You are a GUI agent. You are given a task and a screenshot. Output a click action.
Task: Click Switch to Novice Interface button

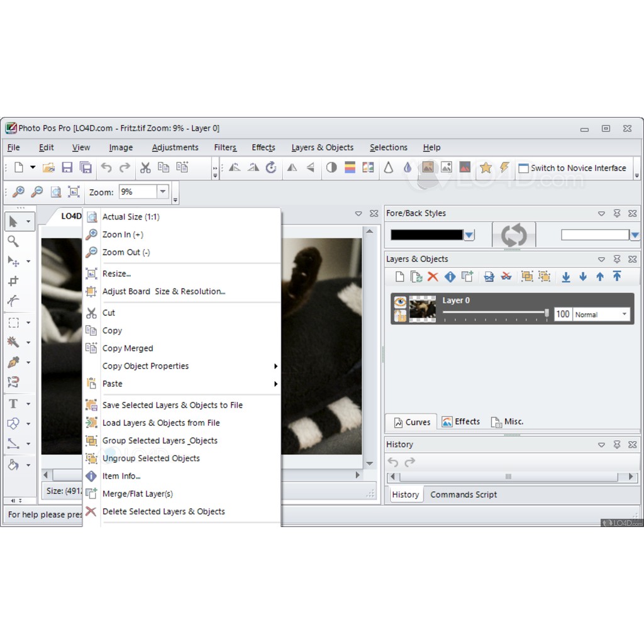point(572,168)
